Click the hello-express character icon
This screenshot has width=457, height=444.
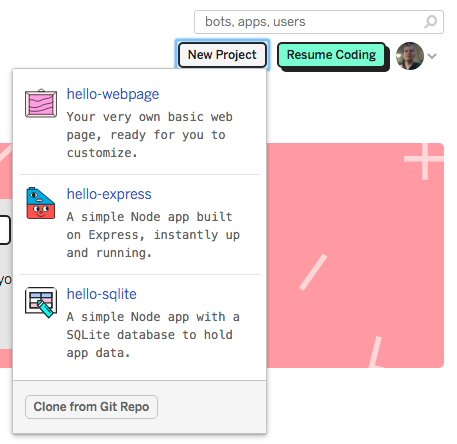(x=41, y=203)
